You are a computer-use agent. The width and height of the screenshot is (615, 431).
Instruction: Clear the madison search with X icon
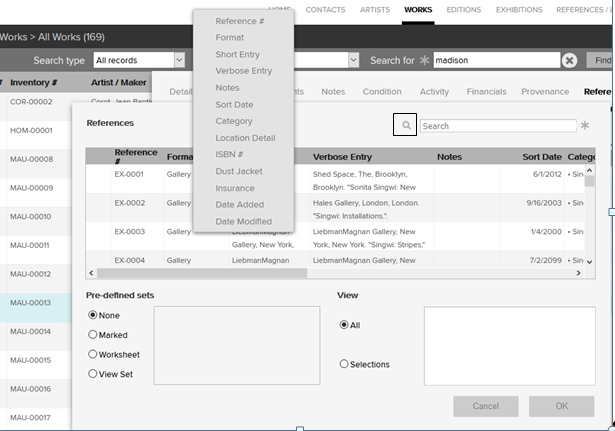click(x=570, y=60)
